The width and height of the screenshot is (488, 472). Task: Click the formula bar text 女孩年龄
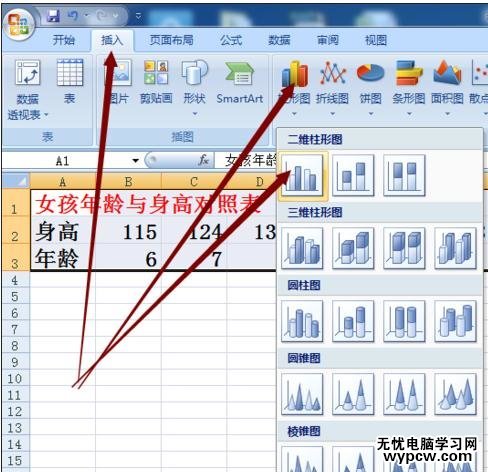point(251,160)
